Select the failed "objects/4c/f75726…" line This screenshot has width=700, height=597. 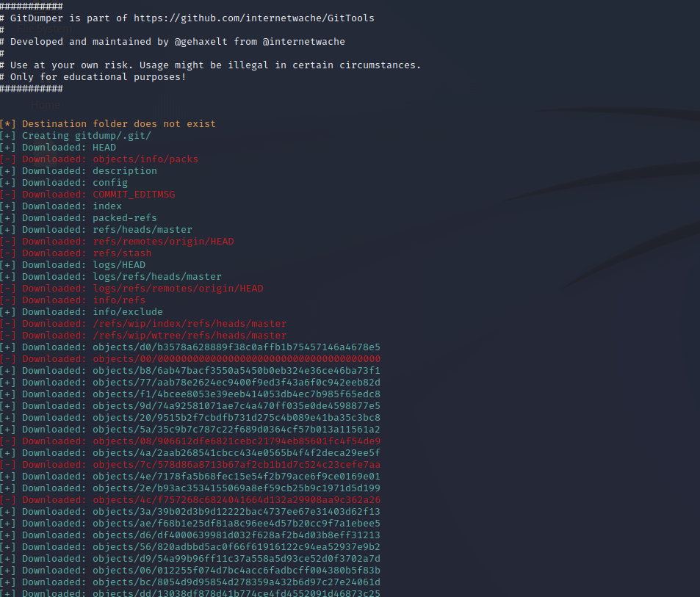190,500
